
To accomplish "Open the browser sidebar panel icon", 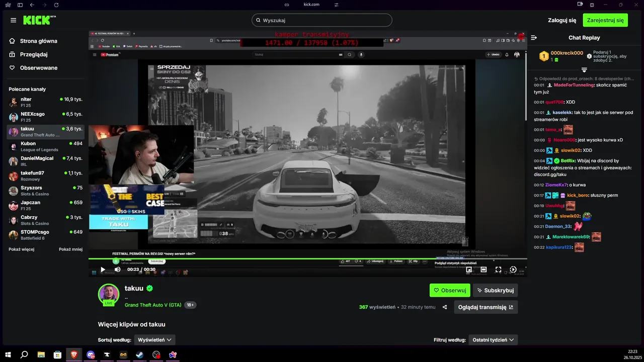I will pyautogui.click(x=20, y=5).
